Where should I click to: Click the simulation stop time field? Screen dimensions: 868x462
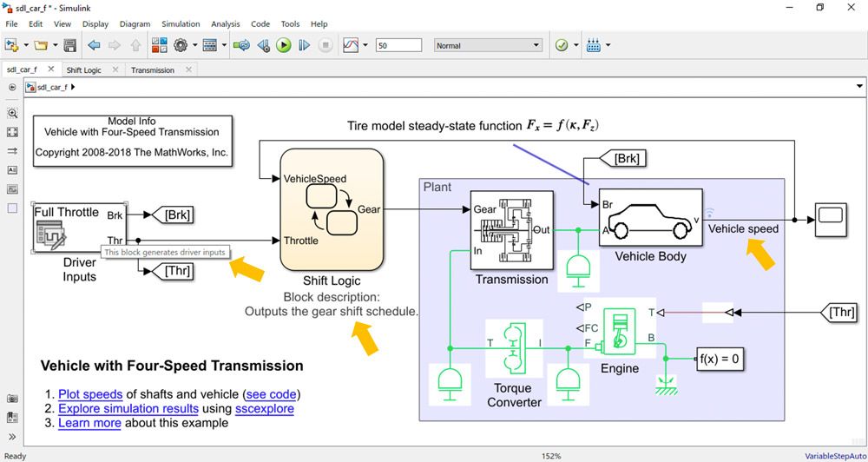point(398,45)
